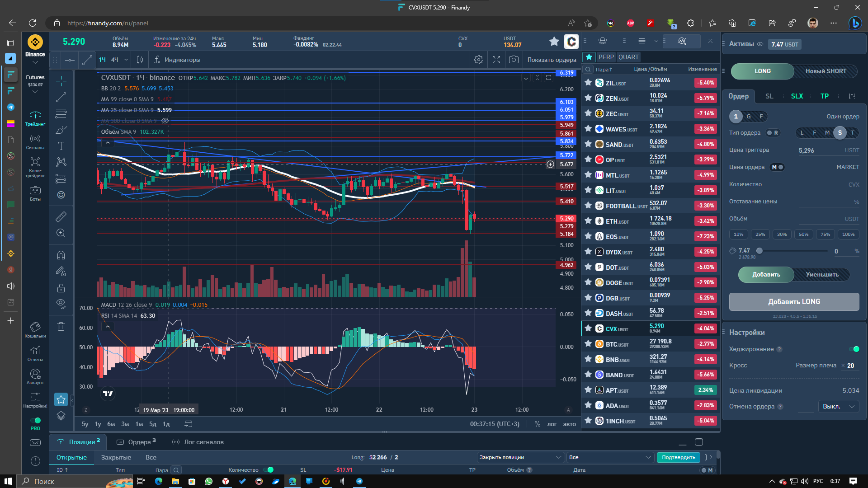Switch to SL order tab
Screen dimensions: 868x488
click(769, 96)
